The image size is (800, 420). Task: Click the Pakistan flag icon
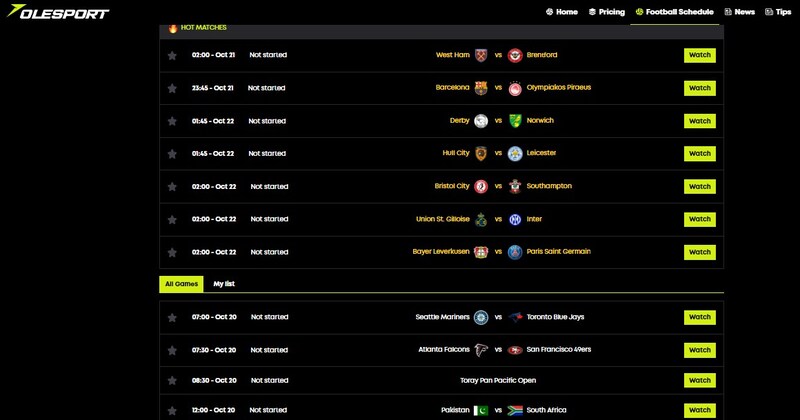[481, 410]
